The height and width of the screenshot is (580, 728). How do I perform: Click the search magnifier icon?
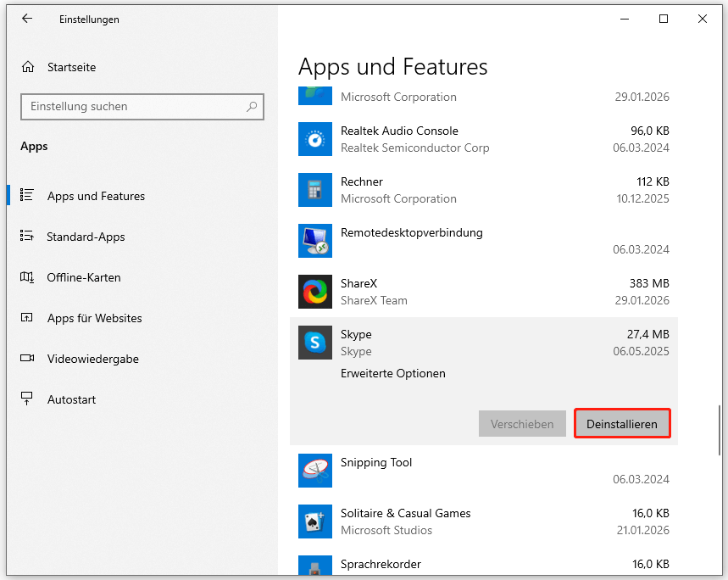[252, 107]
